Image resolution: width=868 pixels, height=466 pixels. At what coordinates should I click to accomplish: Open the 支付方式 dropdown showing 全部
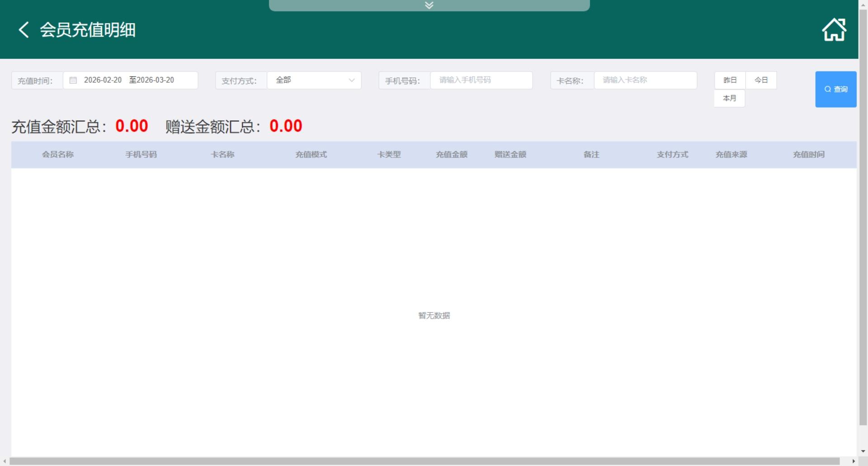pos(314,80)
